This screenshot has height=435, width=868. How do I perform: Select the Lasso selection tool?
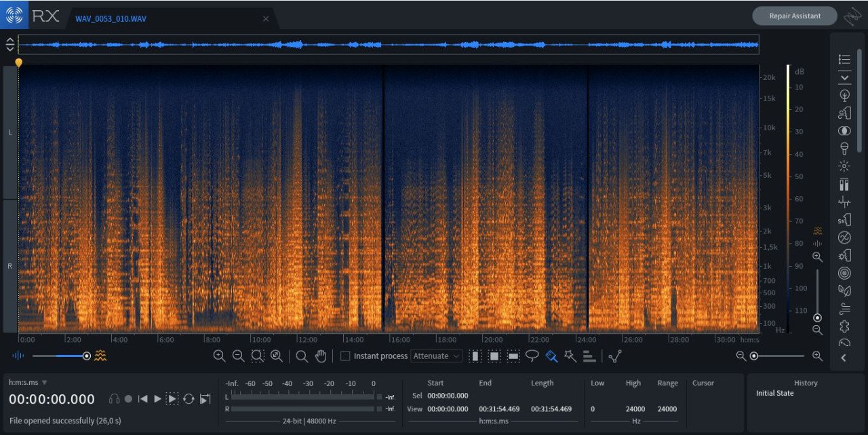coord(532,356)
